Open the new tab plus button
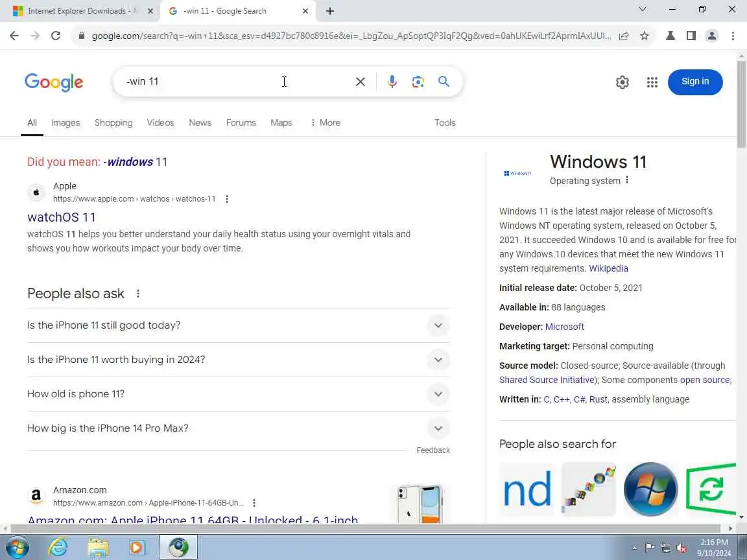The height and width of the screenshot is (560, 747). coord(329,11)
